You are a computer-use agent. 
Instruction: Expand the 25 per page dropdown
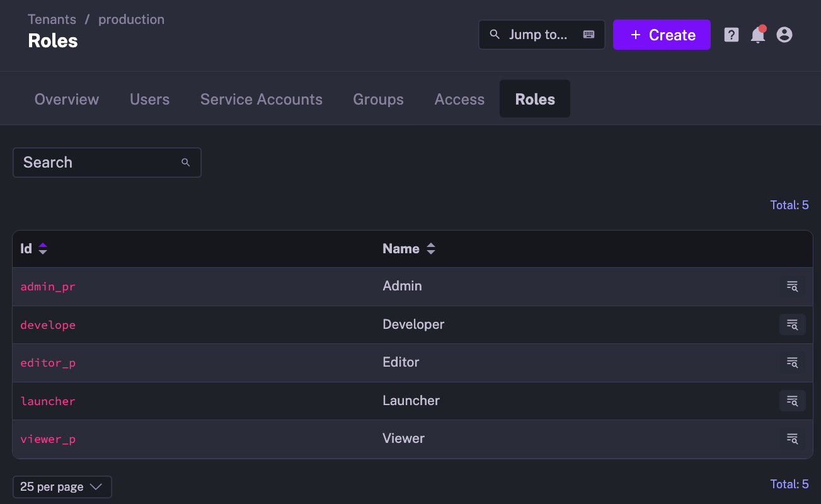[x=62, y=487]
